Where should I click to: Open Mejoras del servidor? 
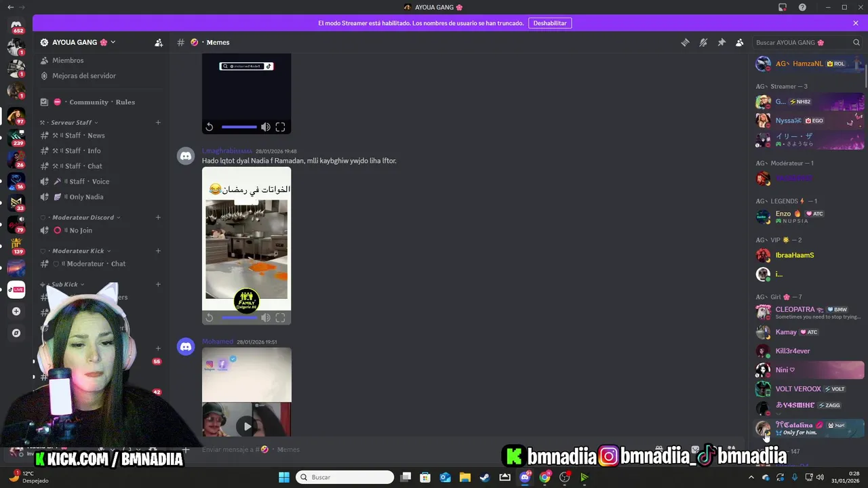100,76
